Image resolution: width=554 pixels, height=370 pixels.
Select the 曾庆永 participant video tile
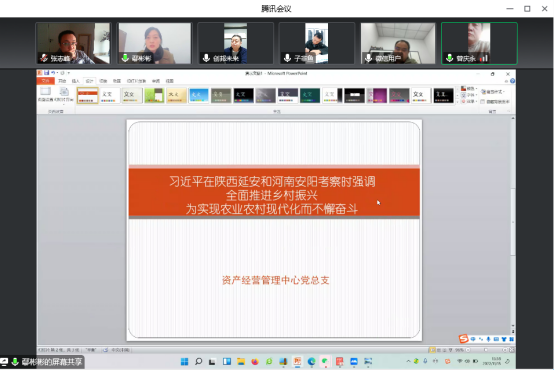coord(479,43)
